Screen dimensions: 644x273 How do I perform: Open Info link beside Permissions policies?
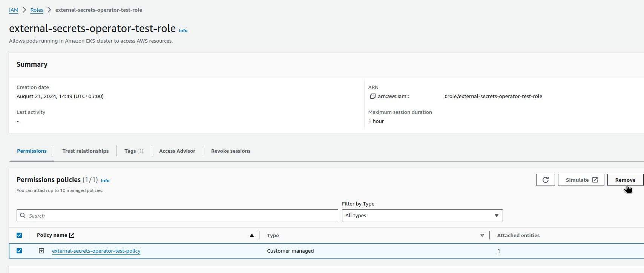(105, 181)
